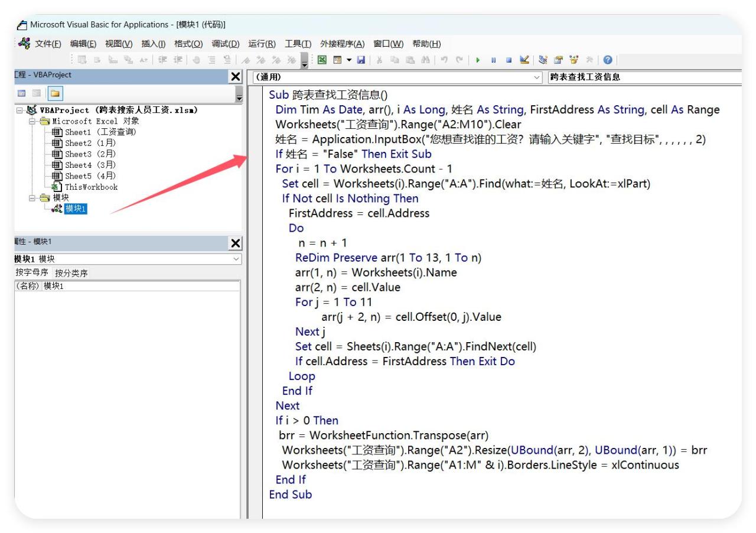Open the 帮助(H) menu
The width and height of the screenshot is (756, 533).
(426, 44)
